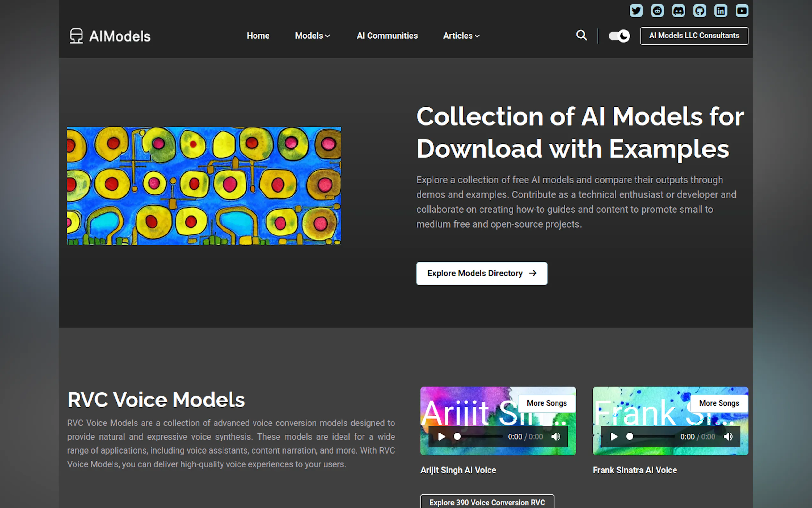The width and height of the screenshot is (812, 508).
Task: Open the YouTube social icon
Action: coord(741,11)
